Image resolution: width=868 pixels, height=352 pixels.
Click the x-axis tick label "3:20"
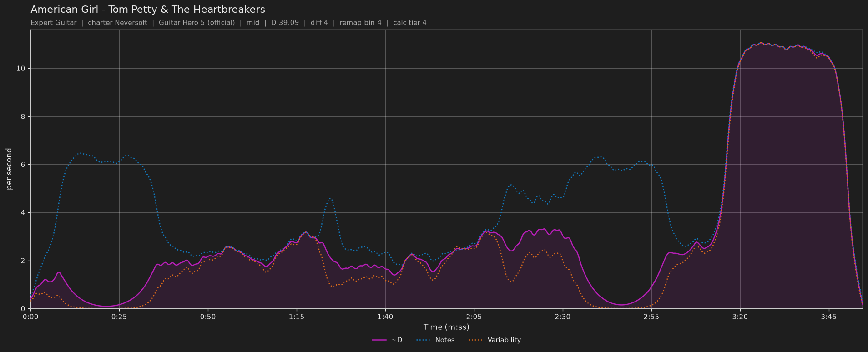point(740,317)
